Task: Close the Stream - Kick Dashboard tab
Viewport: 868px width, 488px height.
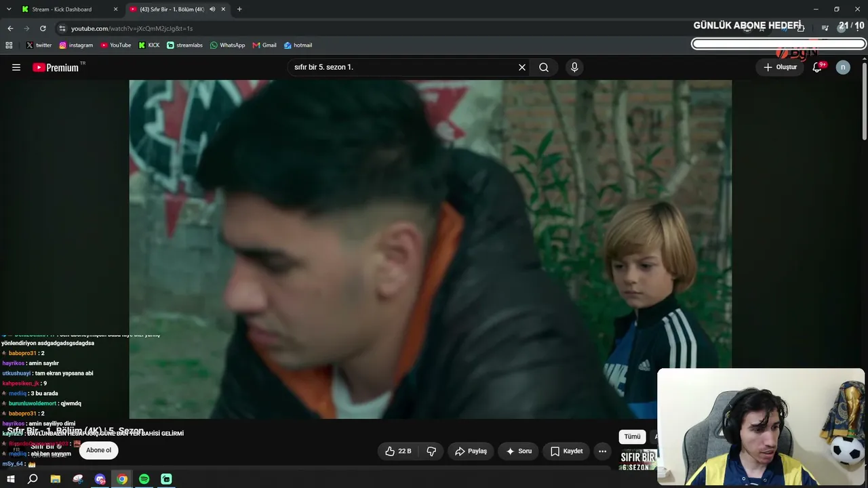Action: [115, 9]
